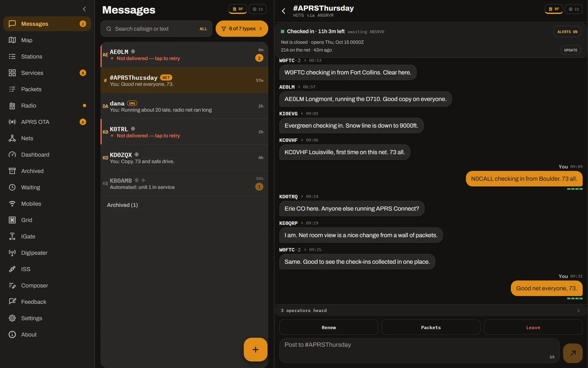Go back from #APRSThursday chat

[x=284, y=11]
